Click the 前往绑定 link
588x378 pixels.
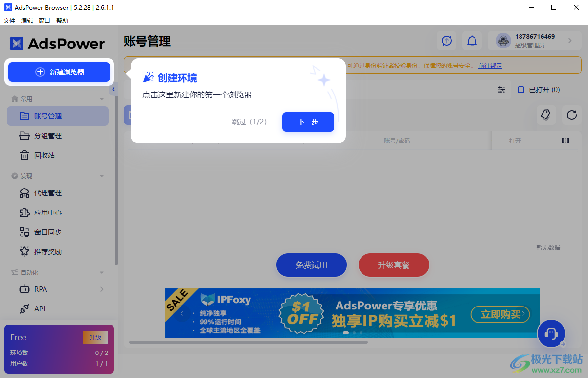[x=490, y=65]
